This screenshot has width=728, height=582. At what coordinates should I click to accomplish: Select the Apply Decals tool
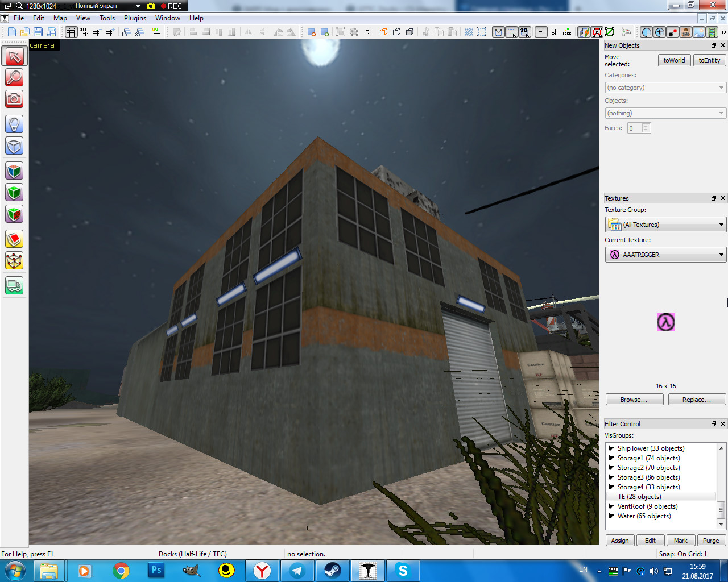[x=14, y=214]
